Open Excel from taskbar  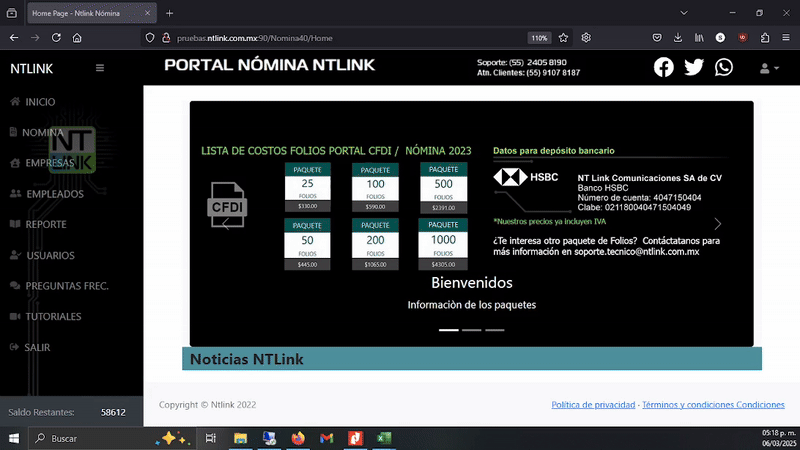(x=384, y=438)
